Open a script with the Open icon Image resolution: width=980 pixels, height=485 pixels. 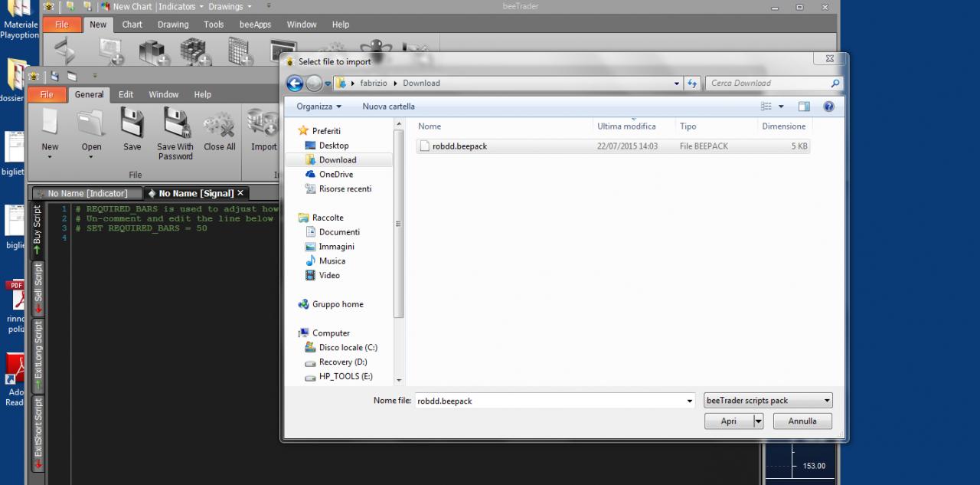[91, 124]
